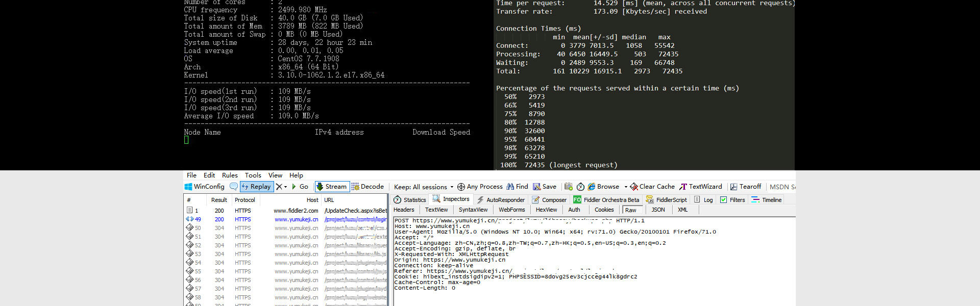Open the FiddlerScript tab

[667, 200]
